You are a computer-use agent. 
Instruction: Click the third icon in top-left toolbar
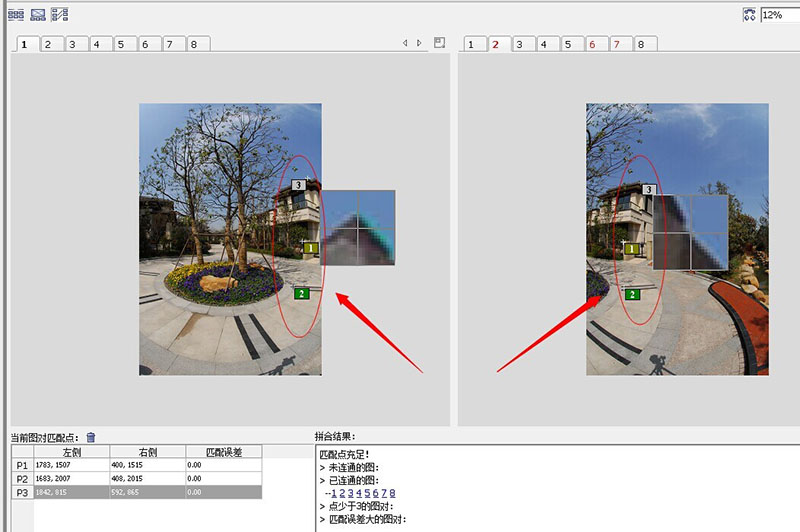[x=60, y=15]
